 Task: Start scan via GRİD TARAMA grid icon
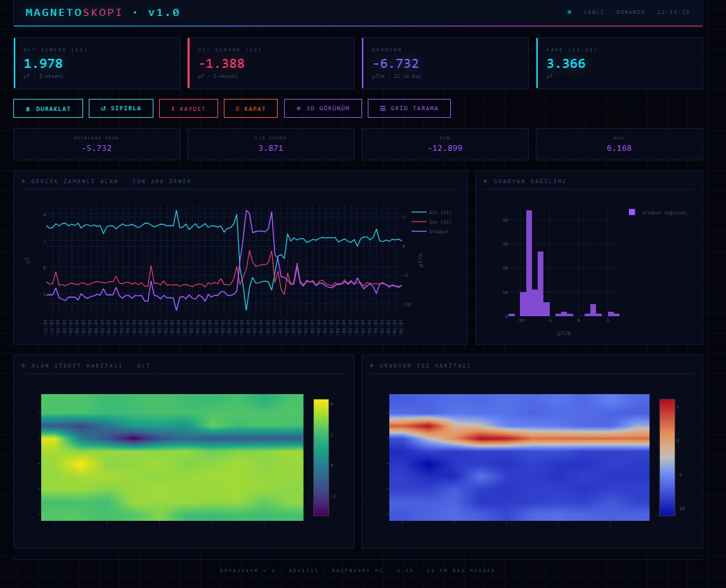383,108
